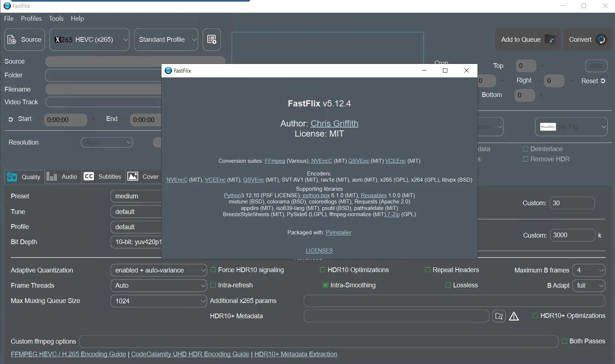Click the Auto crop button
Screen dimensions: 615x364
596,66
